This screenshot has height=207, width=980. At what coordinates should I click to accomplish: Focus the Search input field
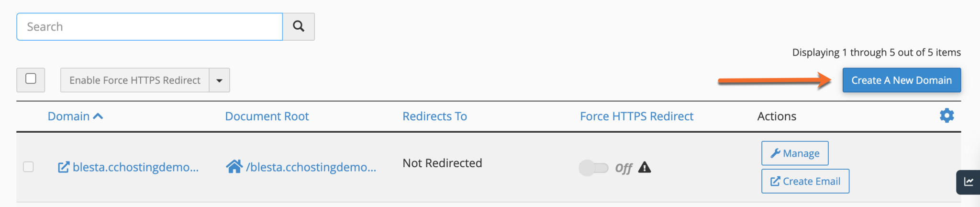(x=149, y=27)
